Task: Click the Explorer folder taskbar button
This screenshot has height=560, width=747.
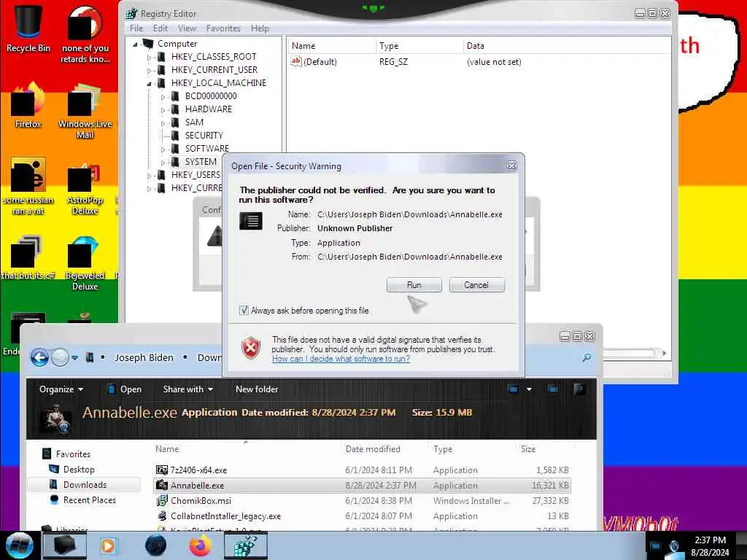Action: pyautogui.click(x=65, y=545)
